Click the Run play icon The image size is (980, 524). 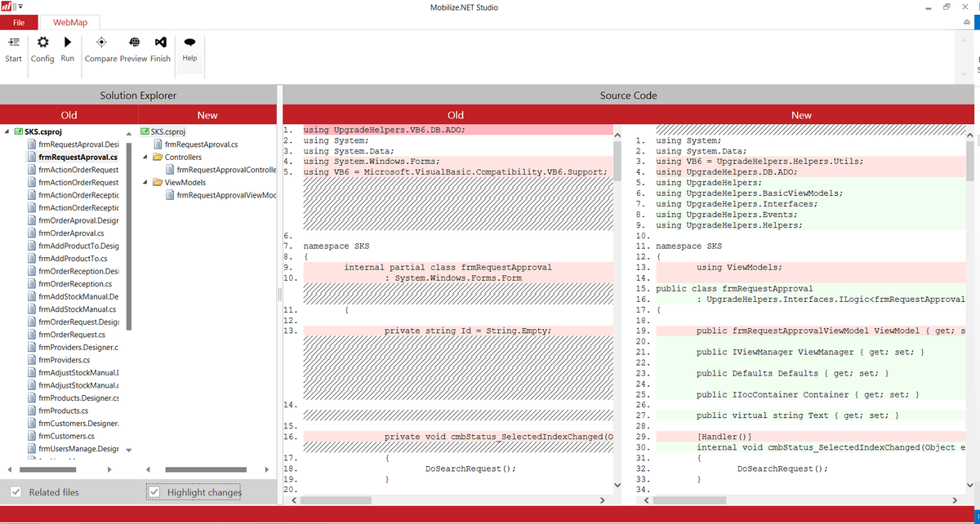pos(68,42)
